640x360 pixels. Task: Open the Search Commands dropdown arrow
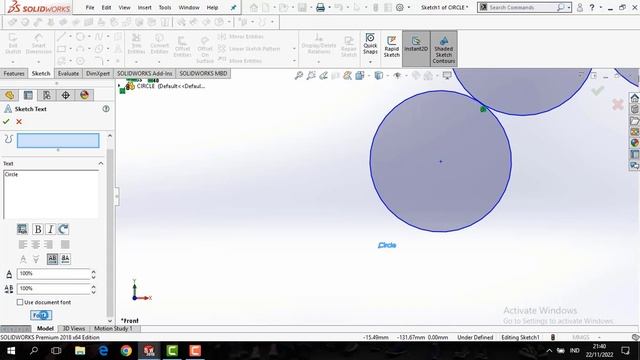(569, 7)
